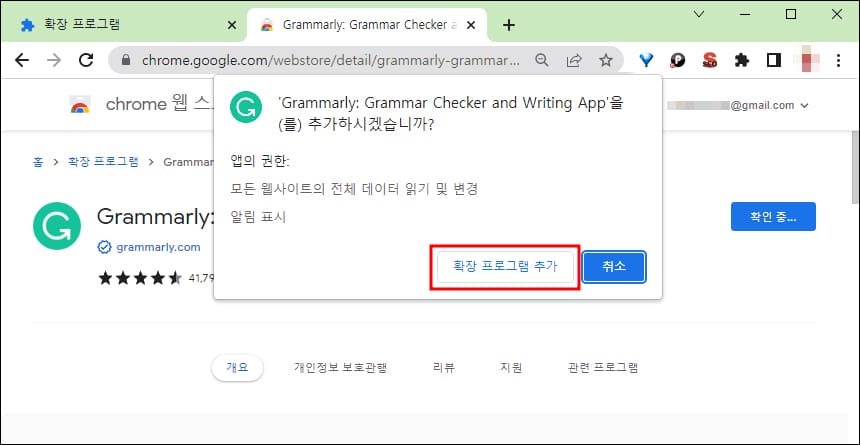Open Chrome three-dot menu
Viewport: 860px width, 445px height.
(x=838, y=60)
